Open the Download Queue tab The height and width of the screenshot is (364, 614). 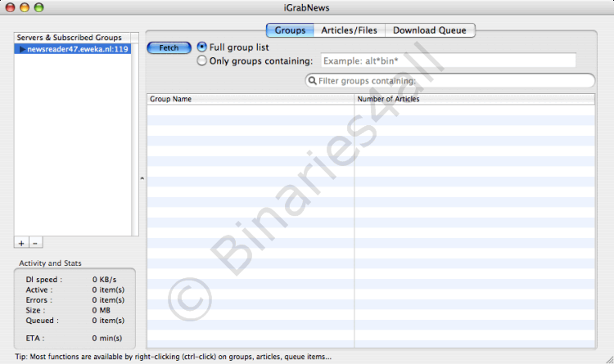(x=430, y=30)
